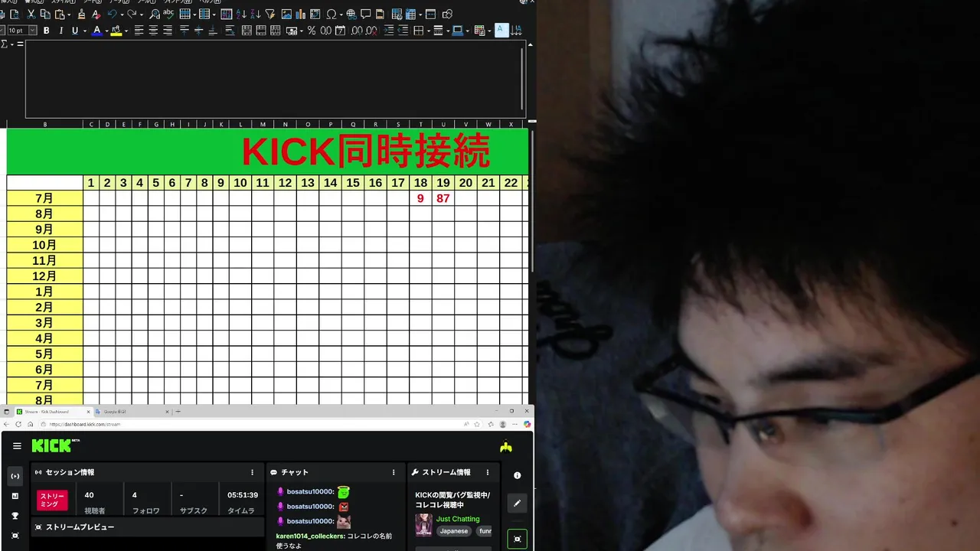This screenshot has height=551, width=980.
Task: Click the formula input line
Action: 274,78
